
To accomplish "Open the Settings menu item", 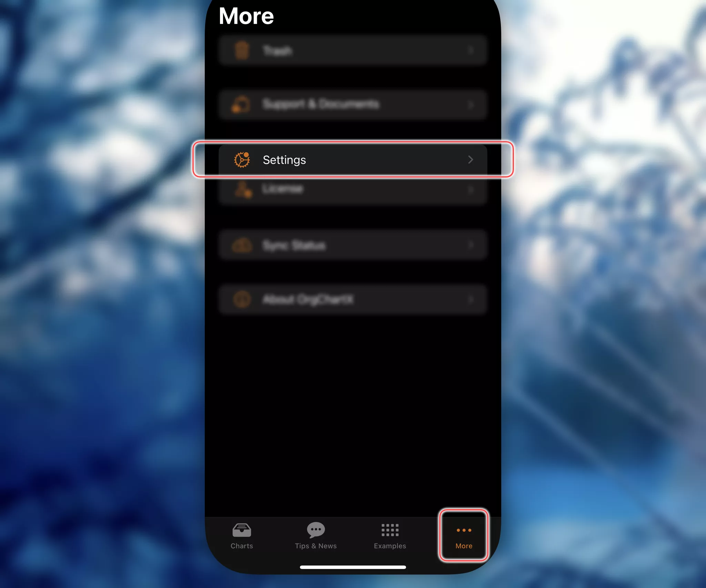I will coord(352,159).
